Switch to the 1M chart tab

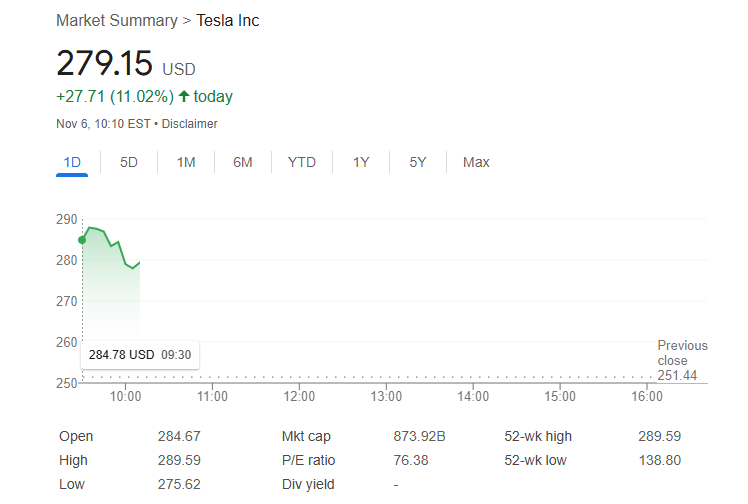tap(186, 162)
